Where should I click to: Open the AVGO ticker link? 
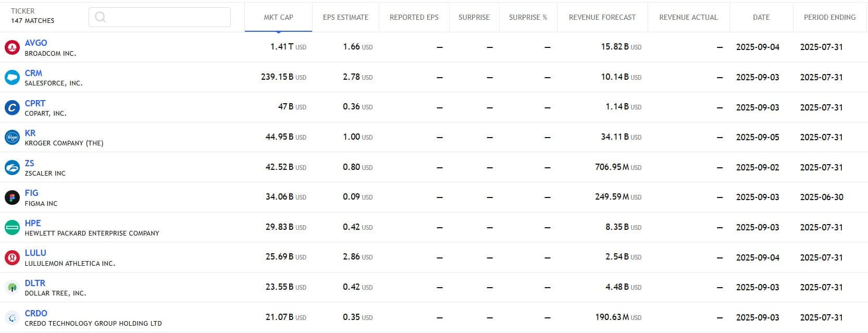pyautogui.click(x=36, y=43)
